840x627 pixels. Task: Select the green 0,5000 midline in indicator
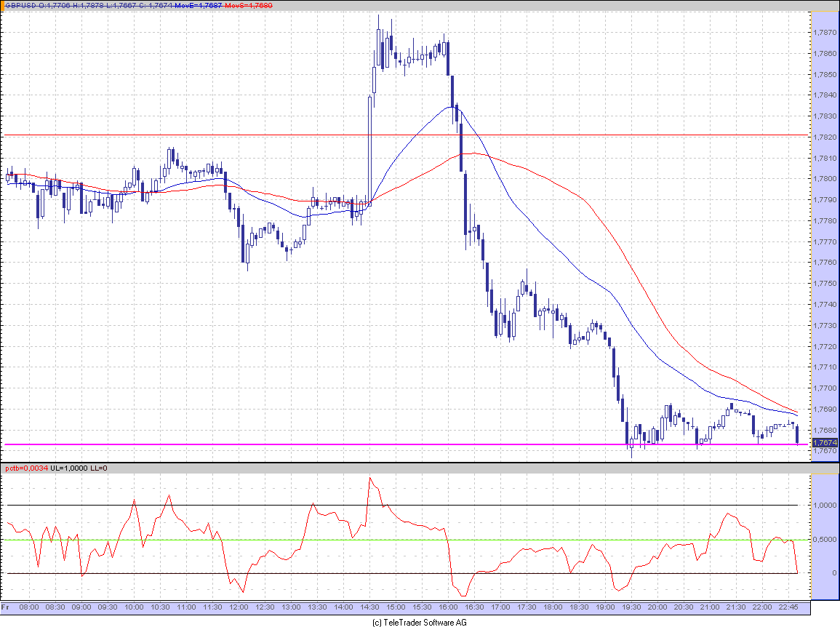401,540
